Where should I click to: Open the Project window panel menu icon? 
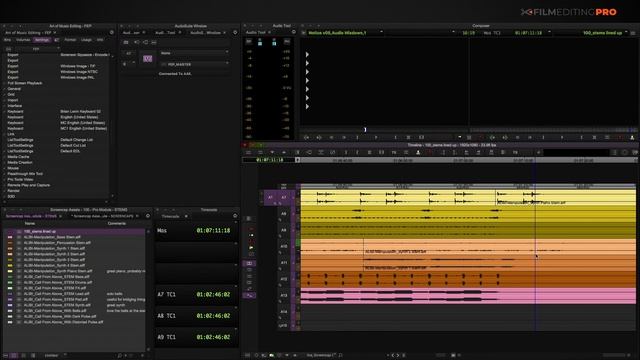tap(111, 32)
